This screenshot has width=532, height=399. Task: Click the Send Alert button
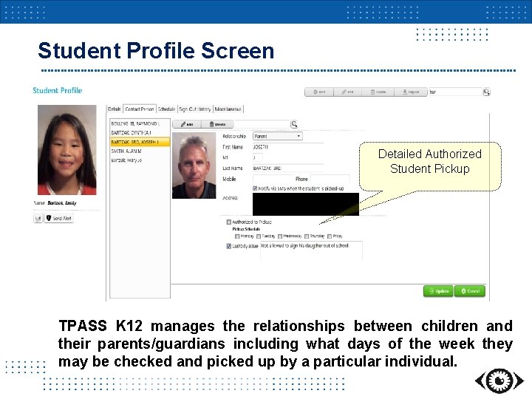point(58,218)
